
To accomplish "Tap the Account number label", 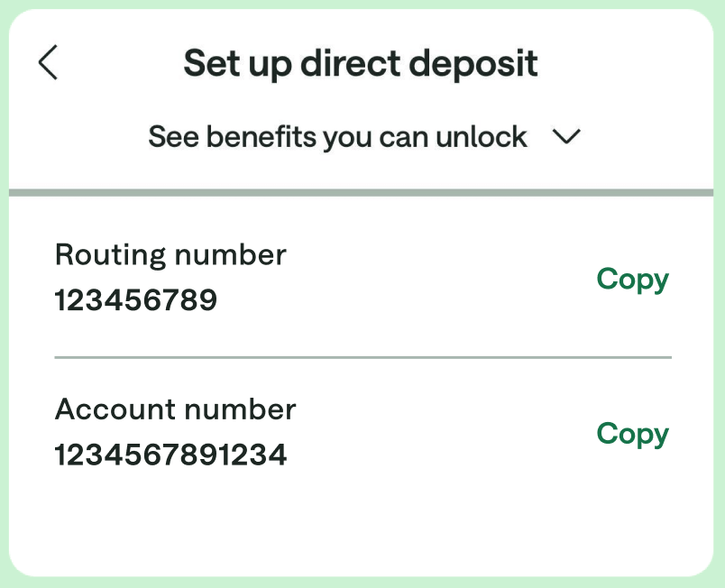I will [175, 409].
